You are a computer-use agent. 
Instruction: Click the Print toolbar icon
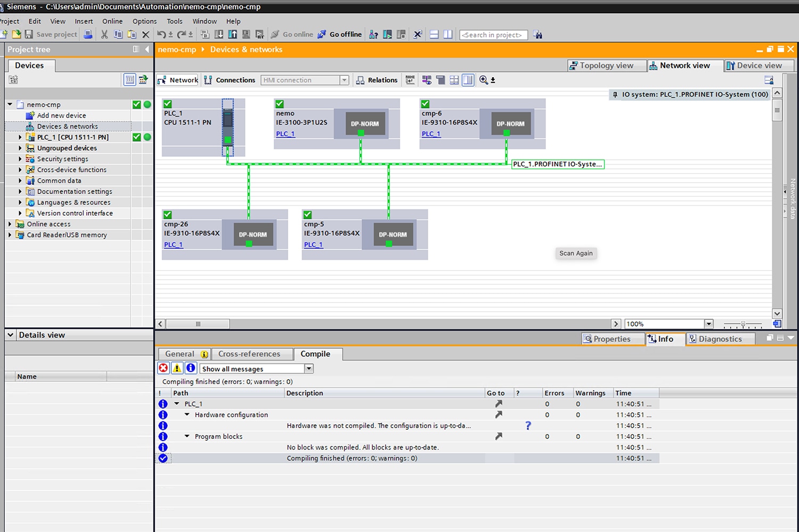pos(88,35)
